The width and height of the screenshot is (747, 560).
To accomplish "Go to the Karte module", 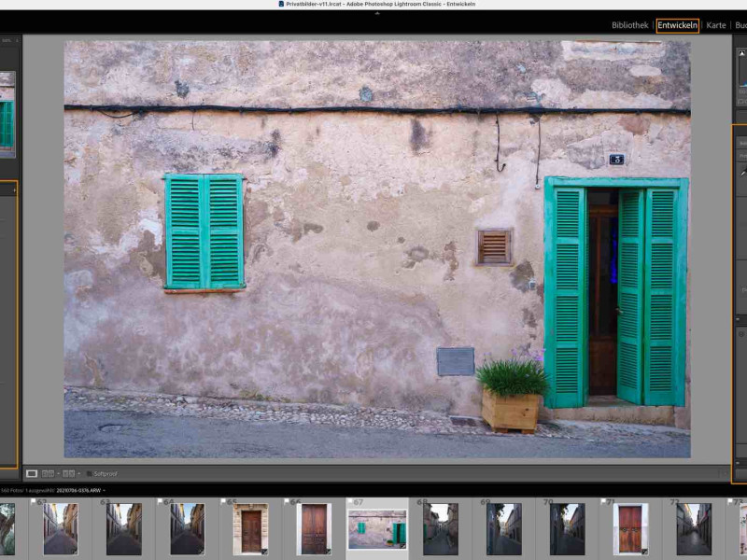I will point(716,25).
